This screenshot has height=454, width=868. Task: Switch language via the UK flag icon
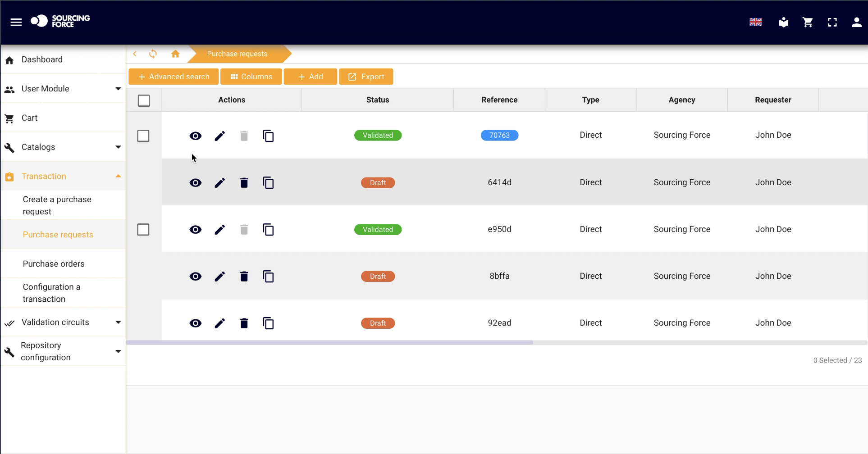[755, 22]
